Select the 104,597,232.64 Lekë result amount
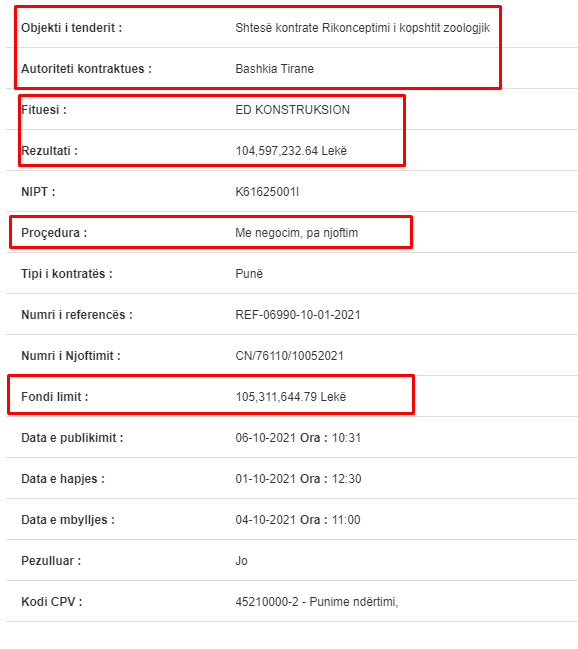578x649 pixels. tap(291, 151)
